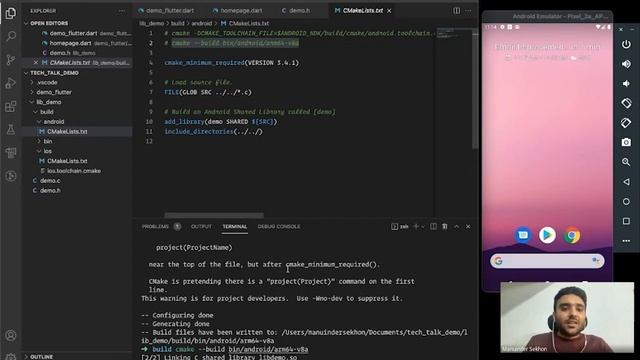Maximize the terminal panel with chevron up
The height and width of the screenshot is (360, 640).
456,226
